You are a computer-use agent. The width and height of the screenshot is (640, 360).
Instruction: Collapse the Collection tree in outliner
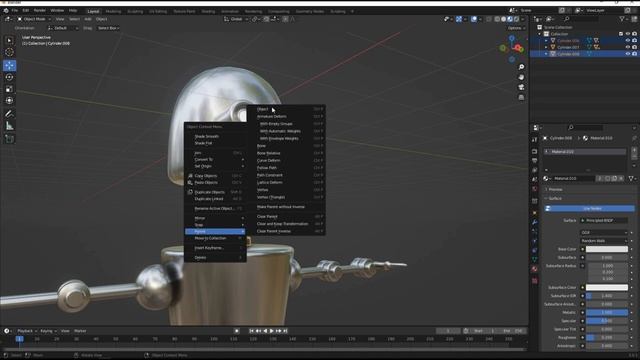point(540,34)
